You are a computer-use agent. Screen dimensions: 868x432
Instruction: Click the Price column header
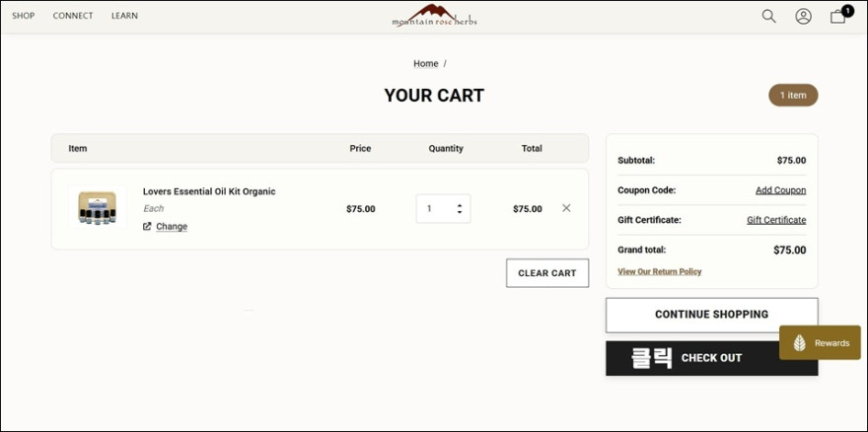(x=360, y=148)
